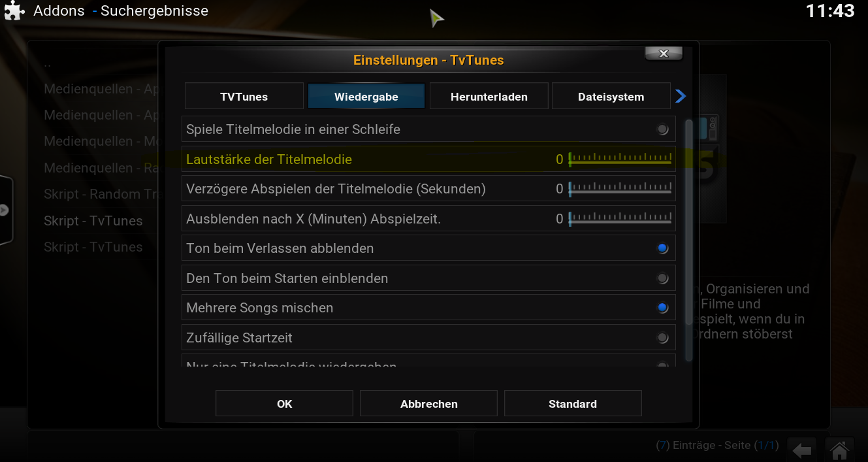Go to the home screen via house icon
Image resolution: width=868 pixels, height=462 pixels.
click(x=839, y=450)
